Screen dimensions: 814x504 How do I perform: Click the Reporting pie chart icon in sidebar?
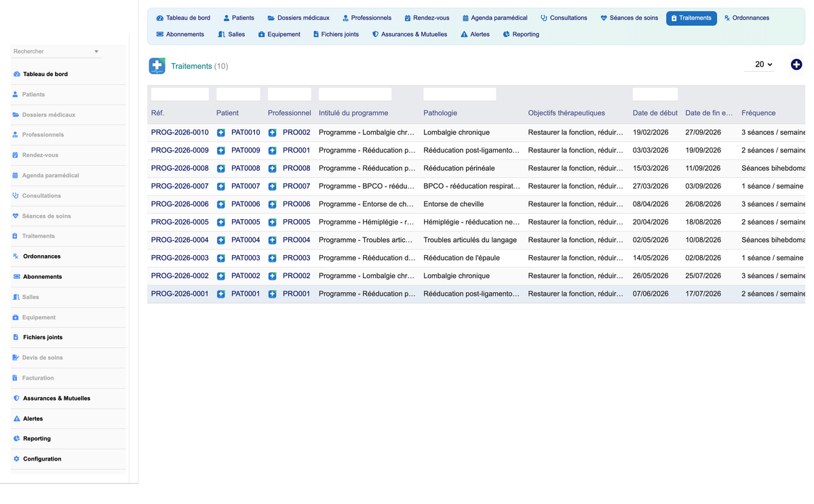16,439
